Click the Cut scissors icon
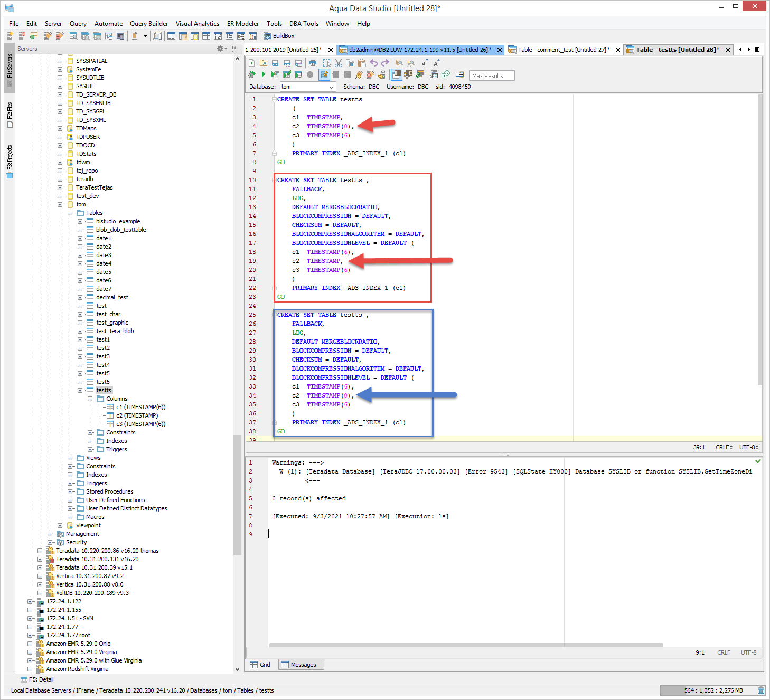The height and width of the screenshot is (700, 770). point(339,63)
